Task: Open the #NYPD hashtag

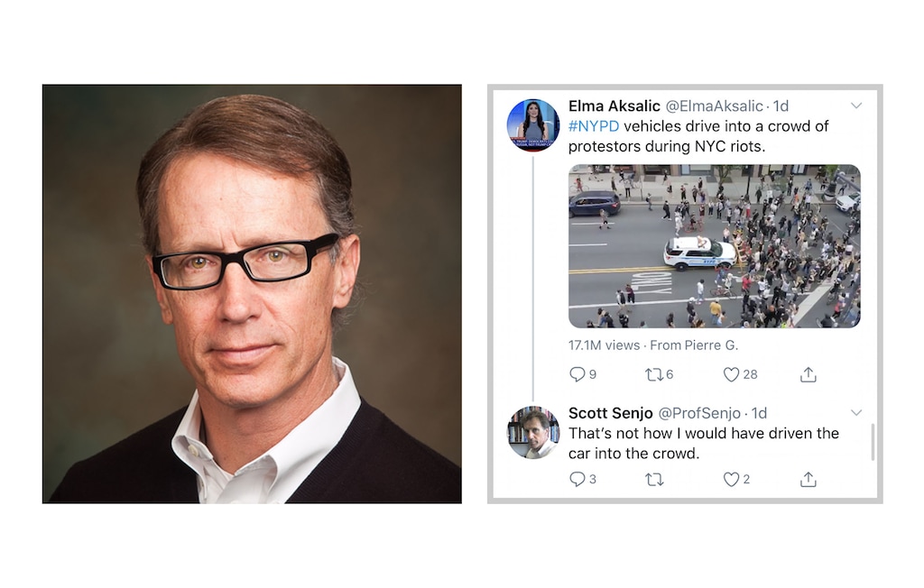Action: [x=594, y=126]
